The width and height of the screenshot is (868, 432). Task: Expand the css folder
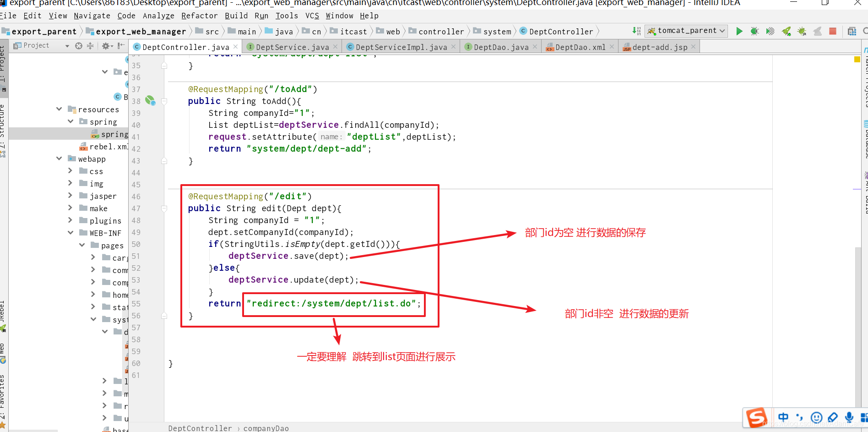point(71,170)
